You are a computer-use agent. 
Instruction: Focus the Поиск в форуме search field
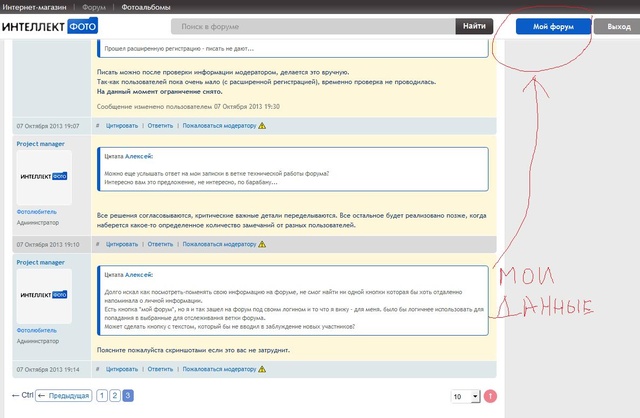313,27
